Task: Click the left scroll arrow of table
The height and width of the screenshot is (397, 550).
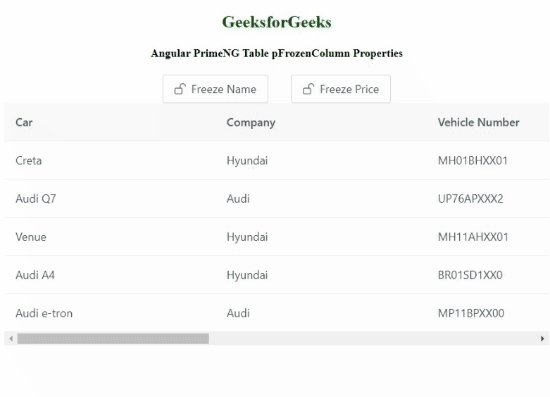Action: tap(11, 339)
